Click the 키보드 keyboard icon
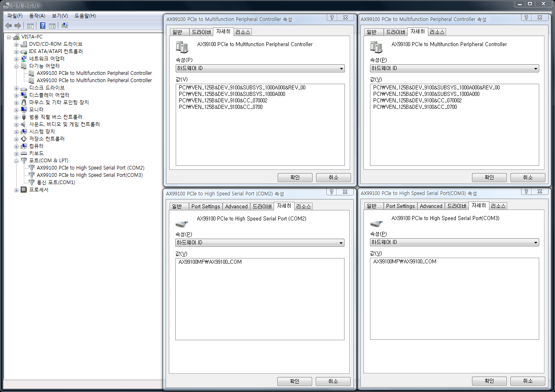 [x=24, y=153]
